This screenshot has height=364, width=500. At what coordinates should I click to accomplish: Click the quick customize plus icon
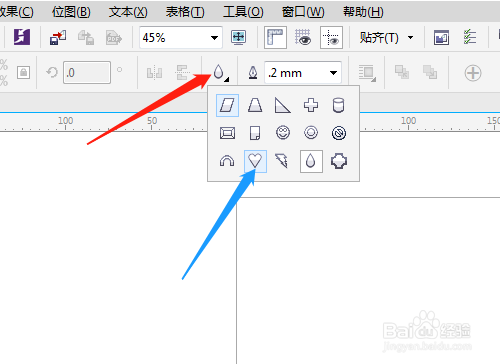(473, 73)
